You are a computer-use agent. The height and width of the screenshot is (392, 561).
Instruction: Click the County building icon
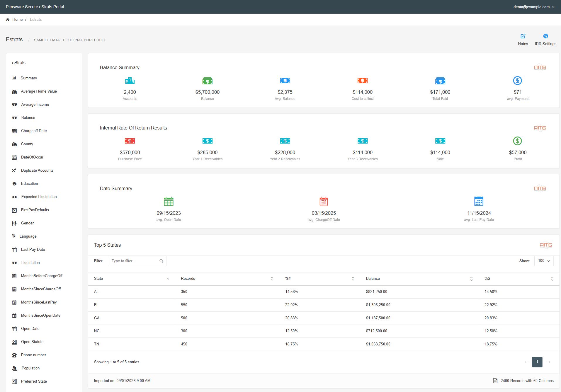pyautogui.click(x=14, y=144)
